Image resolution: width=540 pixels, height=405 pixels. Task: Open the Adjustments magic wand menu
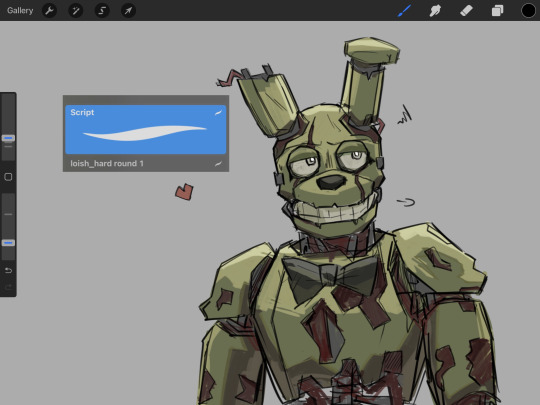click(x=76, y=11)
